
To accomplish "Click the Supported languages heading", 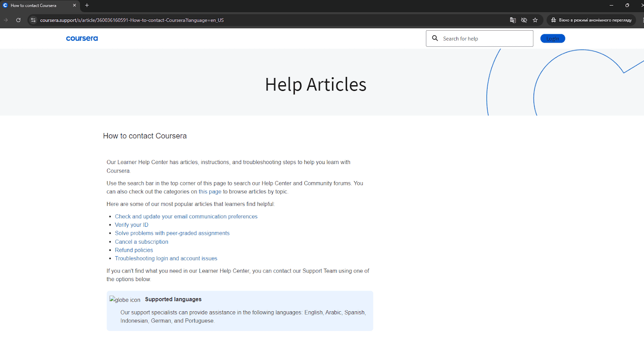I will point(173,299).
